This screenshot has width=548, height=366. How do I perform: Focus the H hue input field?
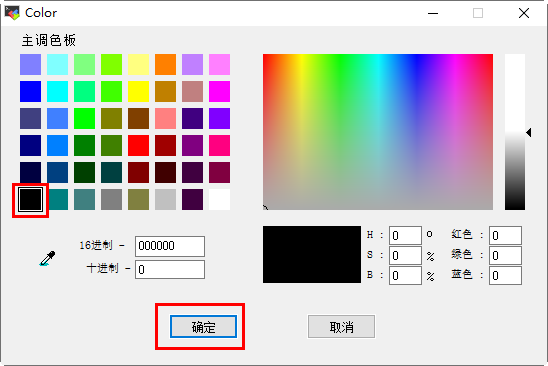(x=405, y=235)
